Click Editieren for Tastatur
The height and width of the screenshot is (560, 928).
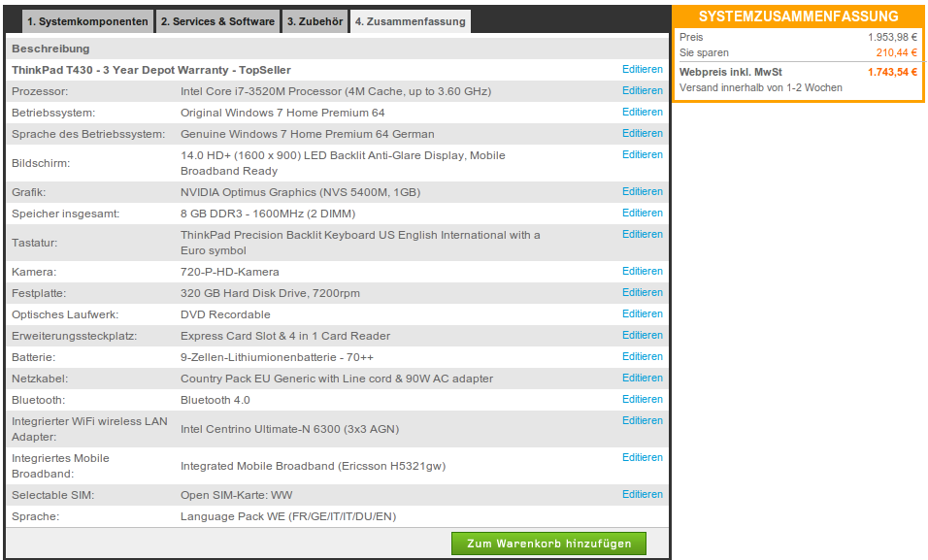coord(643,235)
